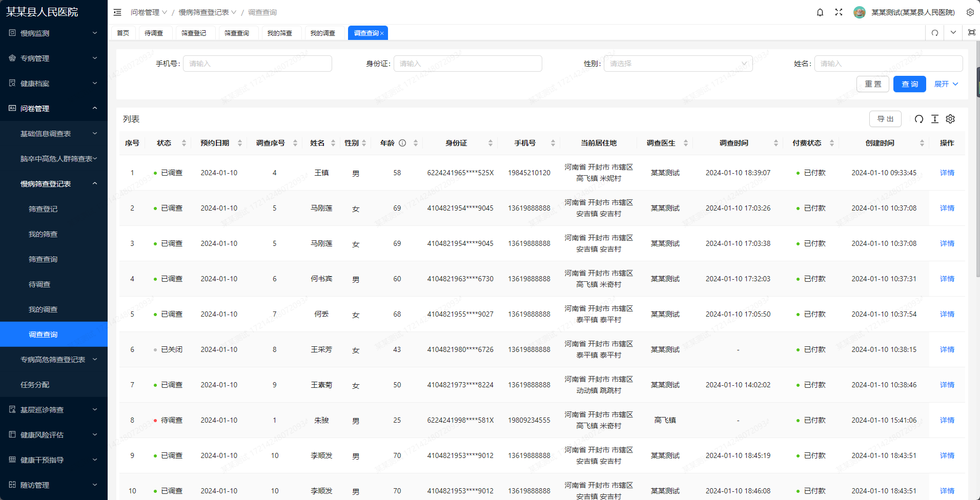
Task: Sort by 调查医生 column
Action: pyautogui.click(x=686, y=143)
